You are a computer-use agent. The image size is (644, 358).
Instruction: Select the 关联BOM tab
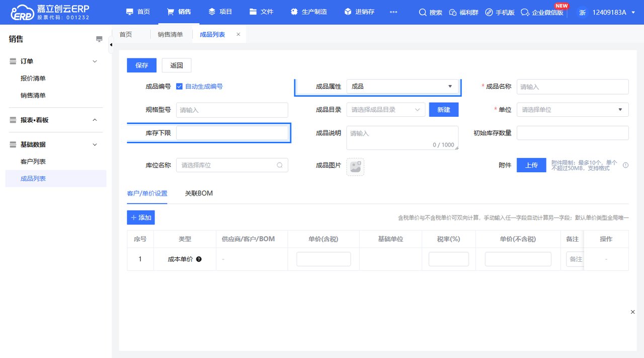pyautogui.click(x=199, y=193)
